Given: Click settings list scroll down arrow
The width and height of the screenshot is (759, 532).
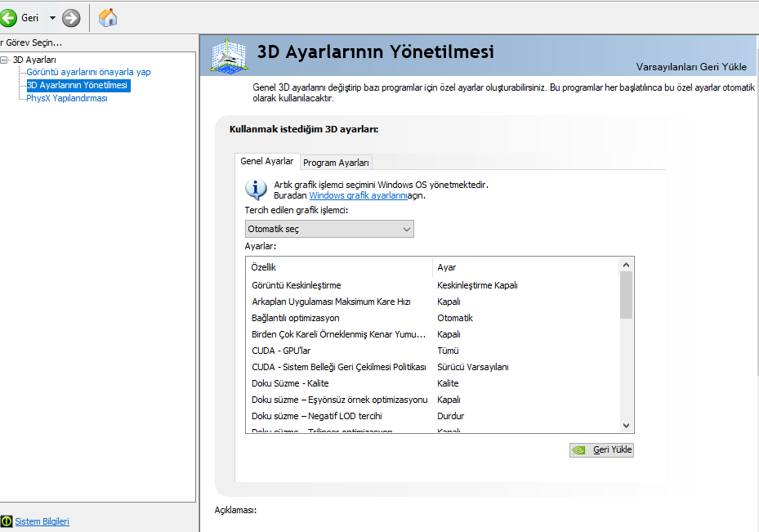Looking at the screenshot, I should coord(626,426).
